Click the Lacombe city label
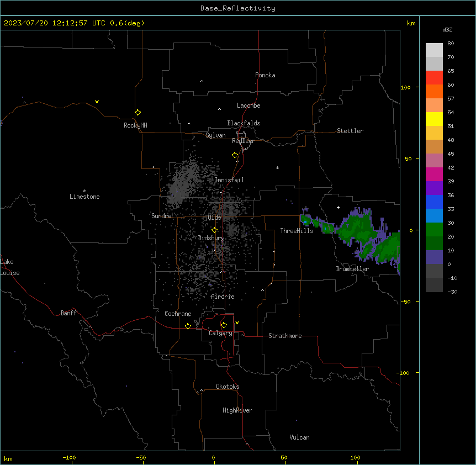Image resolution: width=476 pixels, height=465 pixels. (248, 105)
